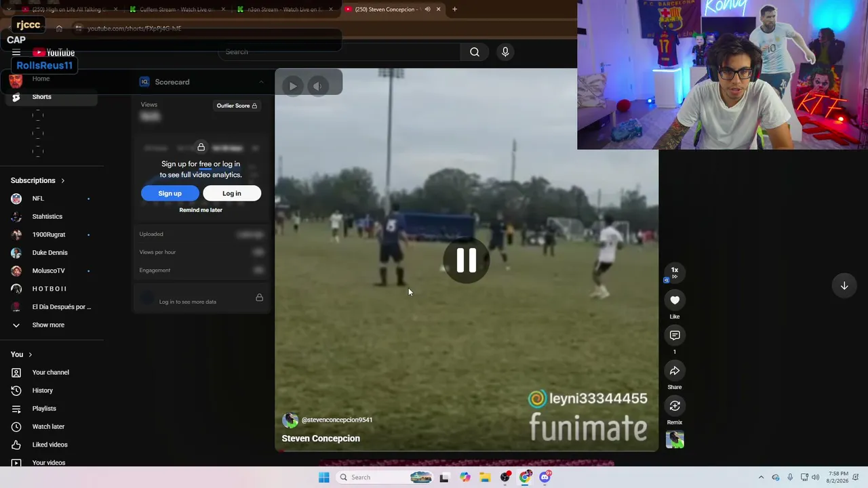Switch to Cuffem Stream tab

(177, 9)
